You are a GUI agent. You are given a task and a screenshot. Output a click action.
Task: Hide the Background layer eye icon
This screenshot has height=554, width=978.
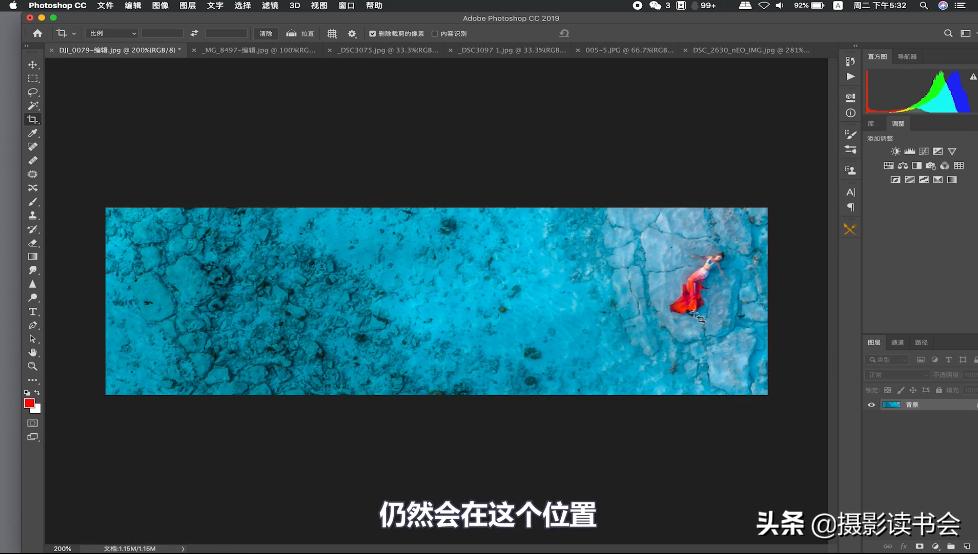tap(871, 405)
